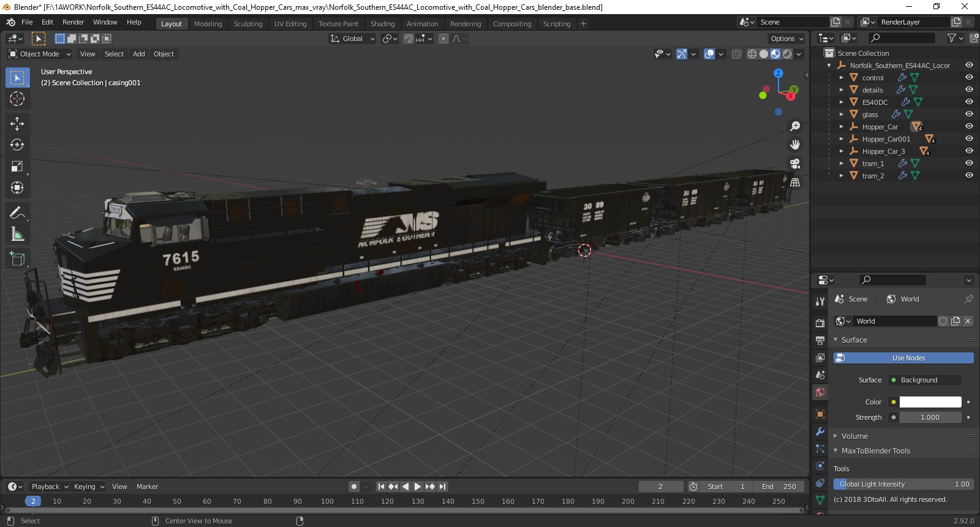Select the Move tool
Viewport: 980px width, 527px height.
click(17, 123)
